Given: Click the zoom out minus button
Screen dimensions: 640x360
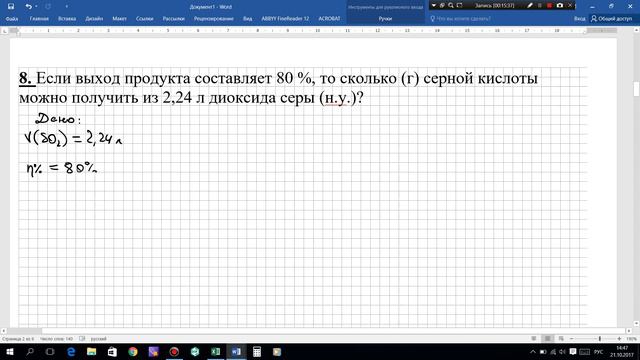Looking at the screenshot, I should point(571,339).
